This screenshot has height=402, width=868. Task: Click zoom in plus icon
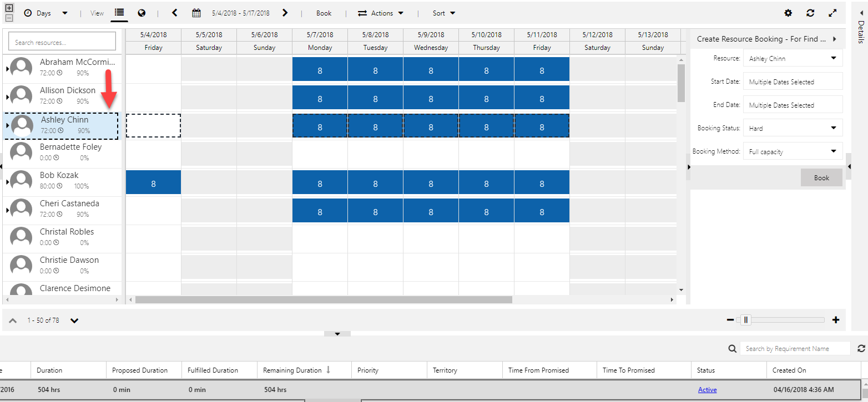pyautogui.click(x=836, y=320)
